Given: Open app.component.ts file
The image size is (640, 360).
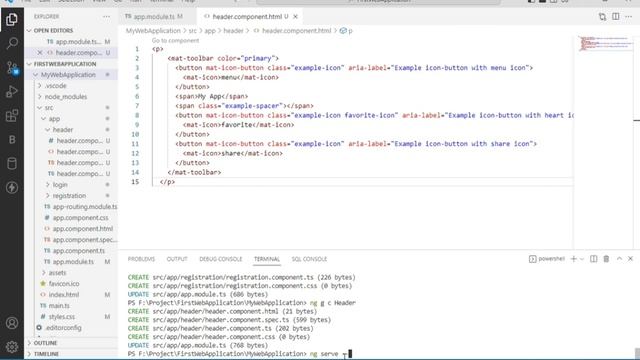Looking at the screenshot, I should point(78,251).
